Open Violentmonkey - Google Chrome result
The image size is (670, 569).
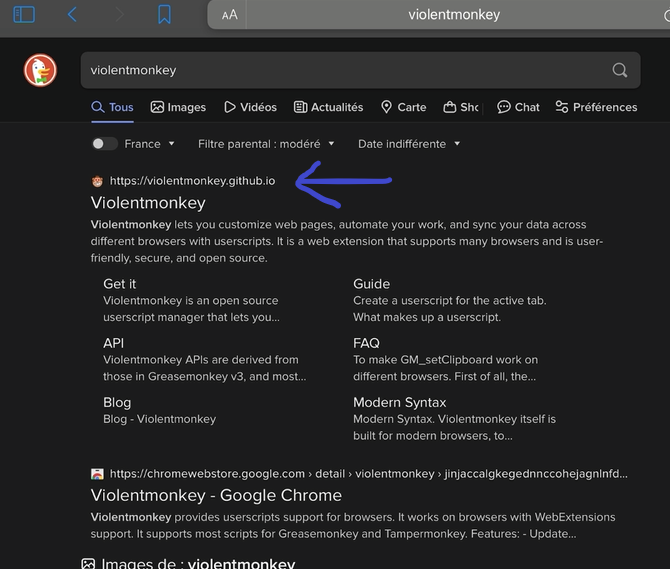(216, 495)
